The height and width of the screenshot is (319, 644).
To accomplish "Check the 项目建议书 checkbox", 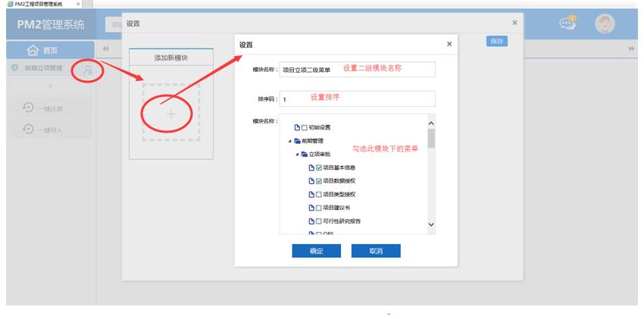I will 319,208.
